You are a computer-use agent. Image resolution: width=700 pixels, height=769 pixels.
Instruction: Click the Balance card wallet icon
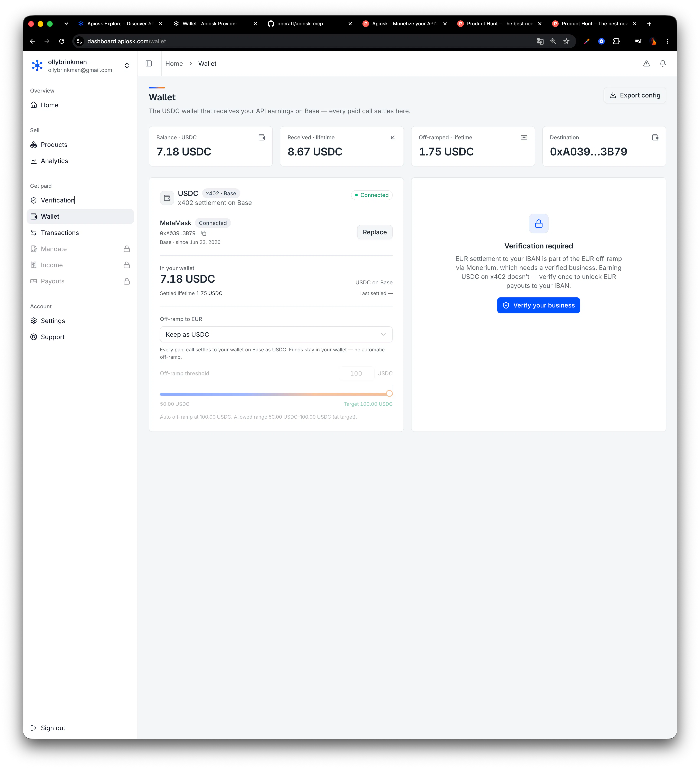(262, 137)
